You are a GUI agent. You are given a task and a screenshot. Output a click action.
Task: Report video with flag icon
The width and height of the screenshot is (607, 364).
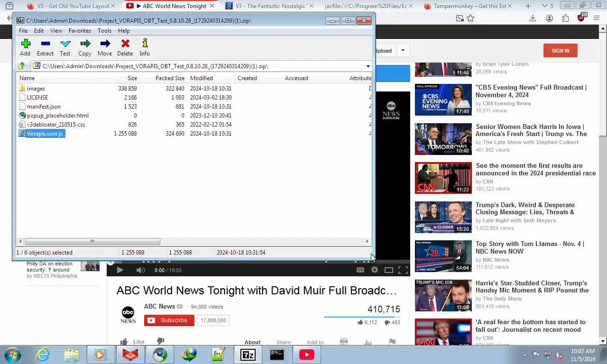point(392,342)
